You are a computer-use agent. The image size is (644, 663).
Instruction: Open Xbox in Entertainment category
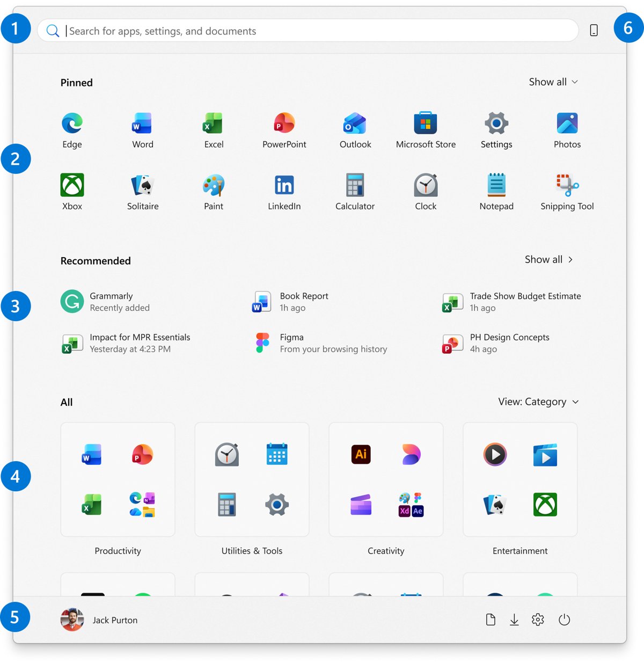(x=545, y=505)
